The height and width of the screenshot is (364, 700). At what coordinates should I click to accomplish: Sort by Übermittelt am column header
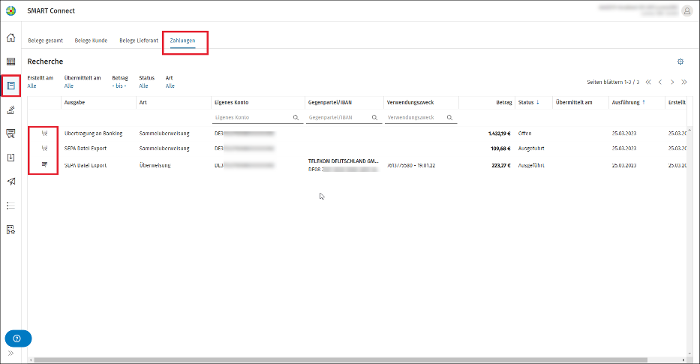tap(574, 102)
